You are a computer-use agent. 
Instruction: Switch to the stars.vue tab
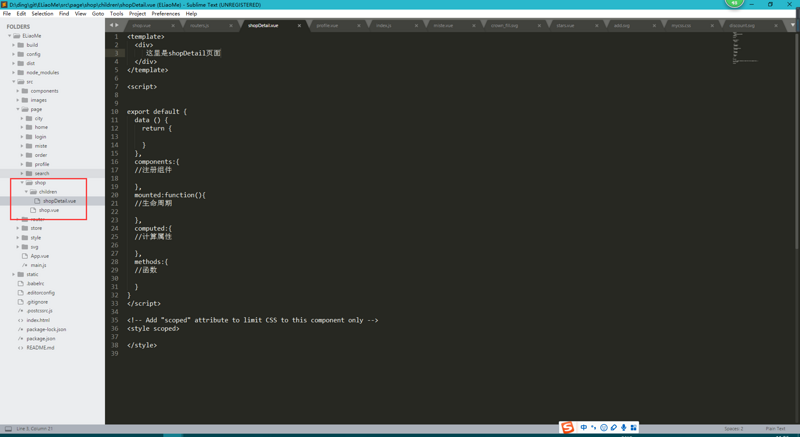[565, 25]
